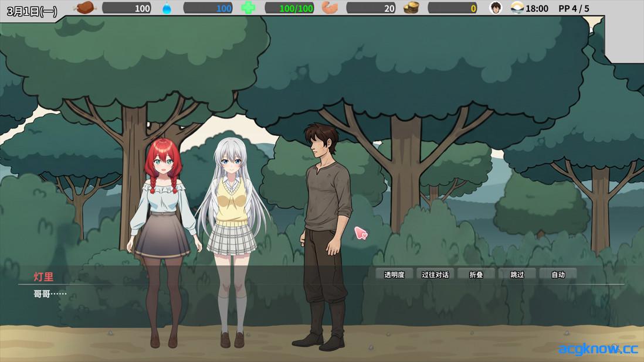Image resolution: width=644 pixels, height=362 pixels.
Task: Click the gold coin stack icon
Action: click(411, 8)
